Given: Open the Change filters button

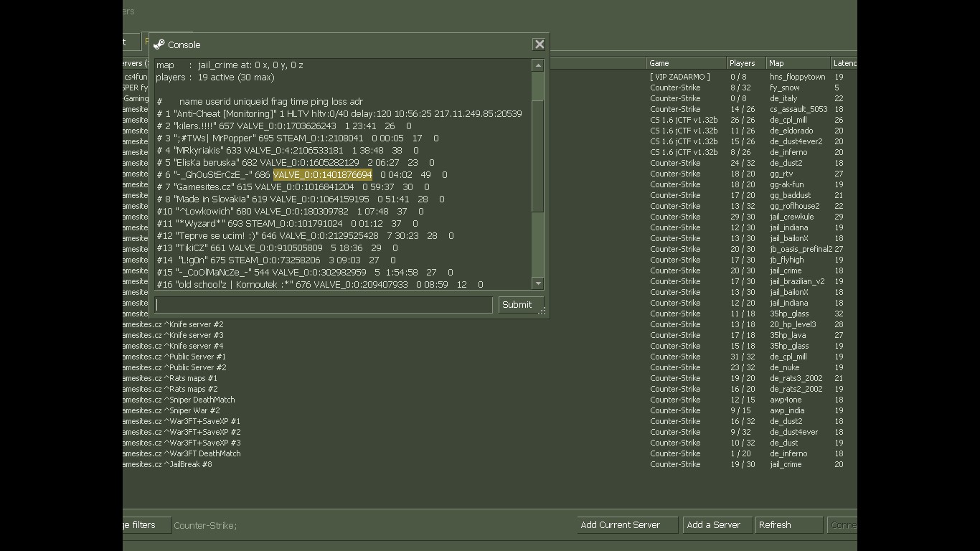Looking at the screenshot, I should pos(147,525).
